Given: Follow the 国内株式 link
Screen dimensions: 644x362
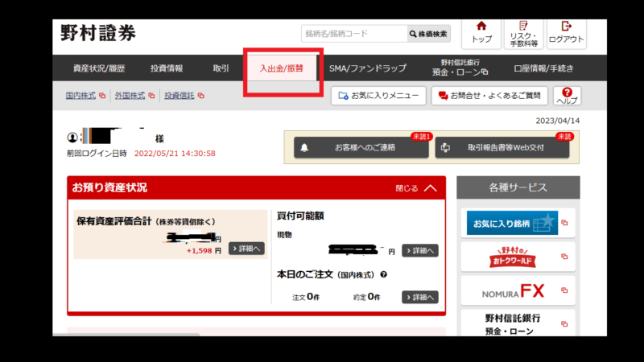Looking at the screenshot, I should coord(80,96).
